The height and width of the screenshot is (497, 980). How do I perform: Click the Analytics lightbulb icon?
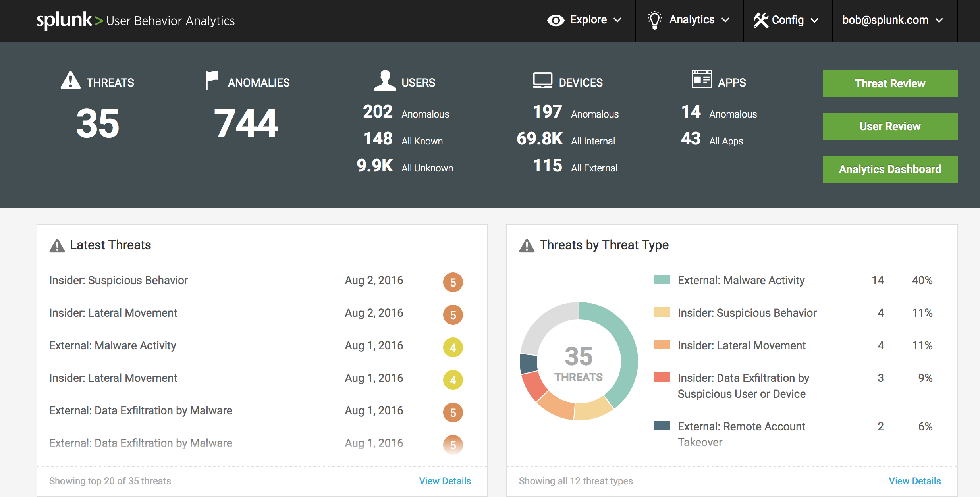654,20
